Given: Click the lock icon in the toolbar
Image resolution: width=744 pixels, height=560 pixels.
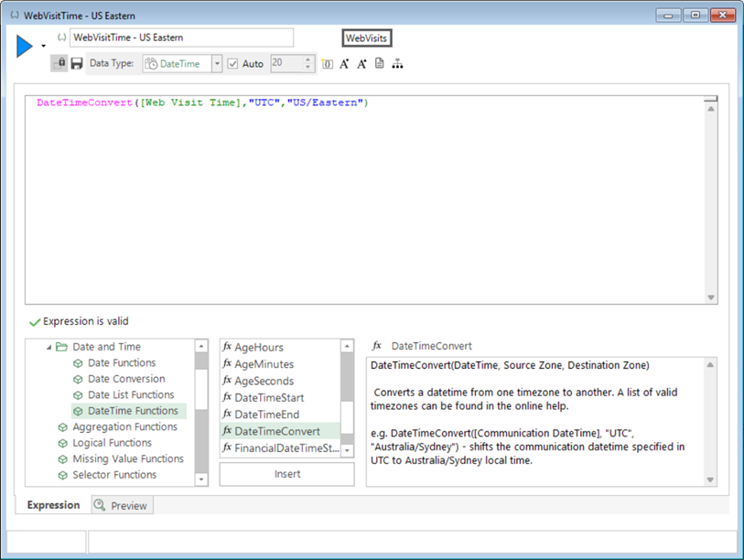Looking at the screenshot, I should coord(59,63).
